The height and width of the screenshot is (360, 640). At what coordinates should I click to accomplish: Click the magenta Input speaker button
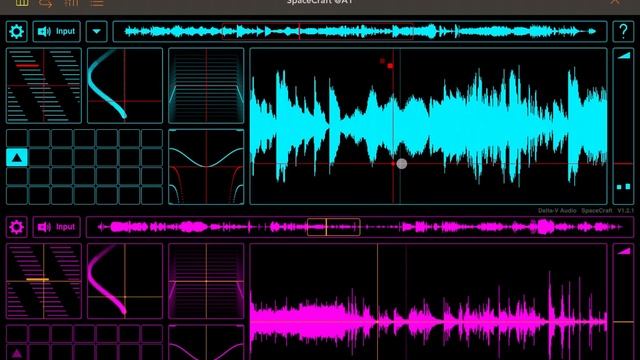(x=56, y=227)
